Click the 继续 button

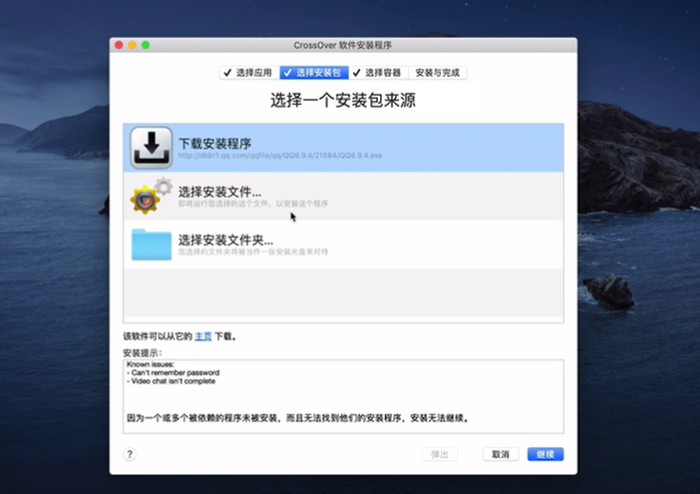coord(545,454)
